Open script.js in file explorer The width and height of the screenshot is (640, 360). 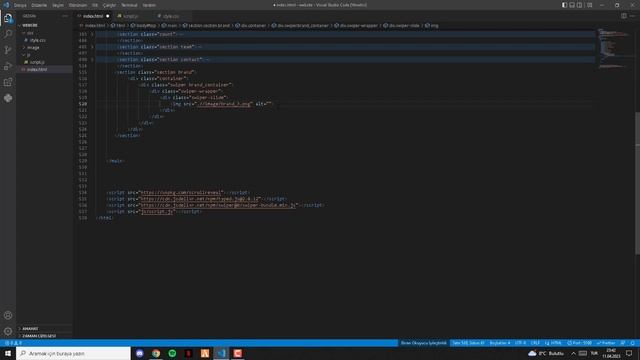(x=37, y=62)
